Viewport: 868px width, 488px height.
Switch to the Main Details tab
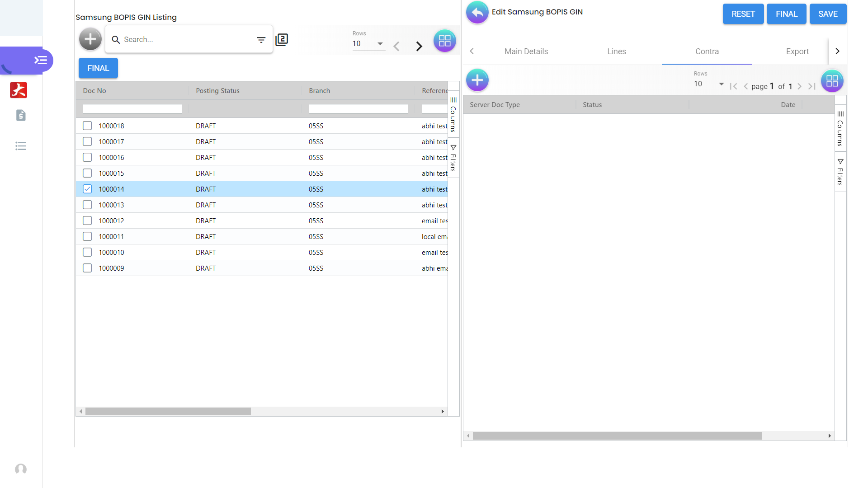click(x=526, y=52)
